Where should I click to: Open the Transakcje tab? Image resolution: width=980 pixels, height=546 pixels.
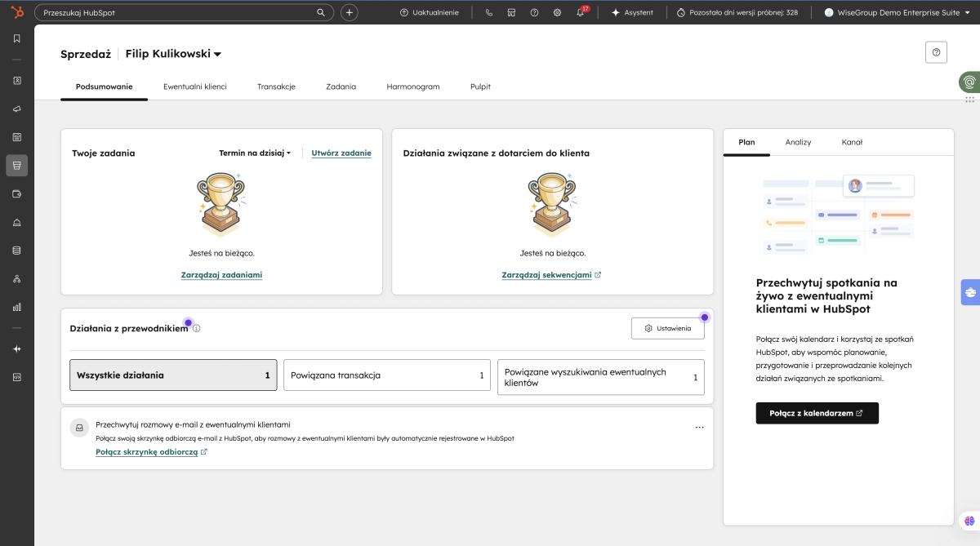click(276, 87)
